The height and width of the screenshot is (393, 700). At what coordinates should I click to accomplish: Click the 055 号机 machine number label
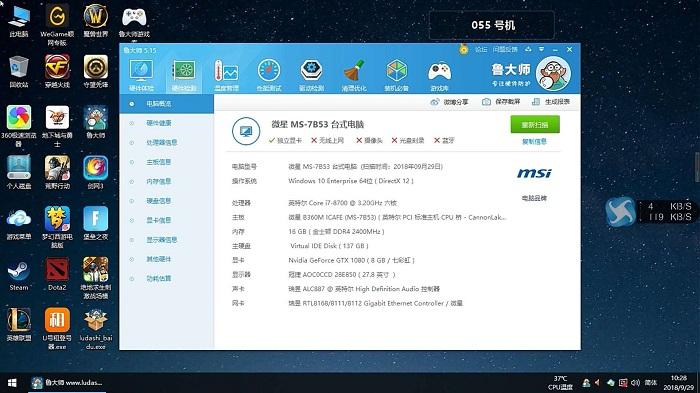492,25
